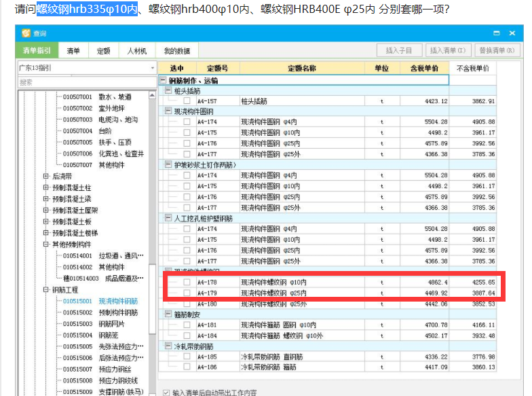Check A4-177 under 人工挖孔桩护壁钢筋 group
532x396 pixels.
[x=187, y=261]
